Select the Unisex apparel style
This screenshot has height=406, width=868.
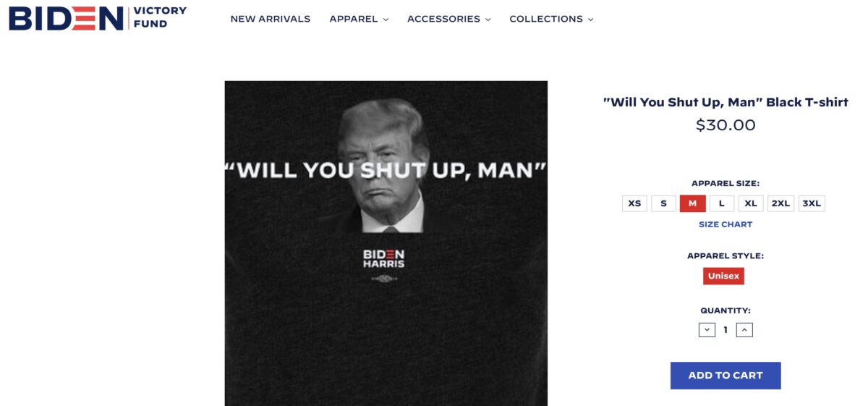(x=723, y=276)
